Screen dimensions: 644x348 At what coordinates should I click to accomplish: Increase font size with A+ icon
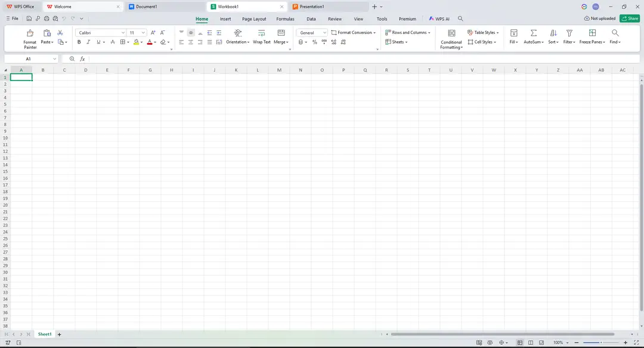point(153,32)
